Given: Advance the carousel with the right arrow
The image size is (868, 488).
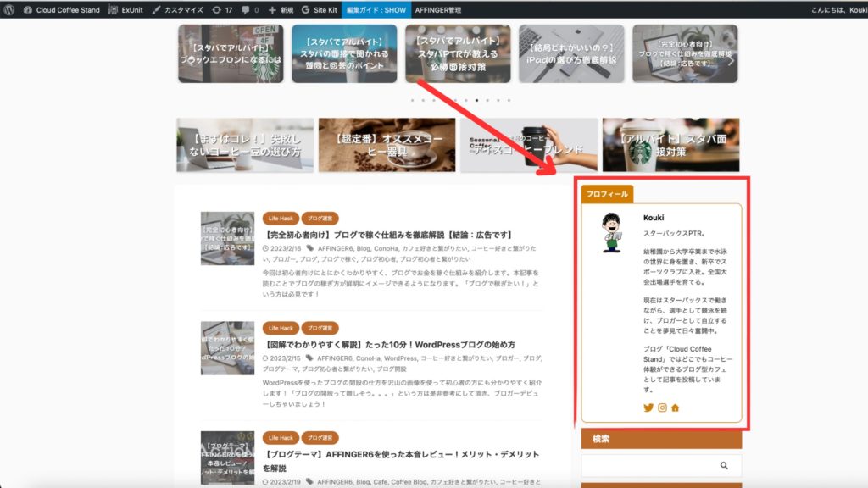Looking at the screenshot, I should (731, 61).
